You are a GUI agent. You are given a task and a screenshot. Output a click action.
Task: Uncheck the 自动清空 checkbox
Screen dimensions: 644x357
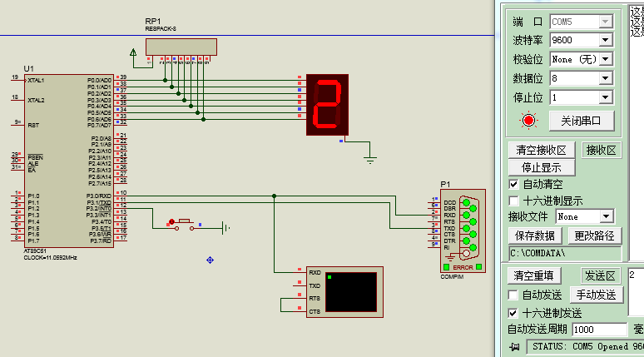coord(513,184)
